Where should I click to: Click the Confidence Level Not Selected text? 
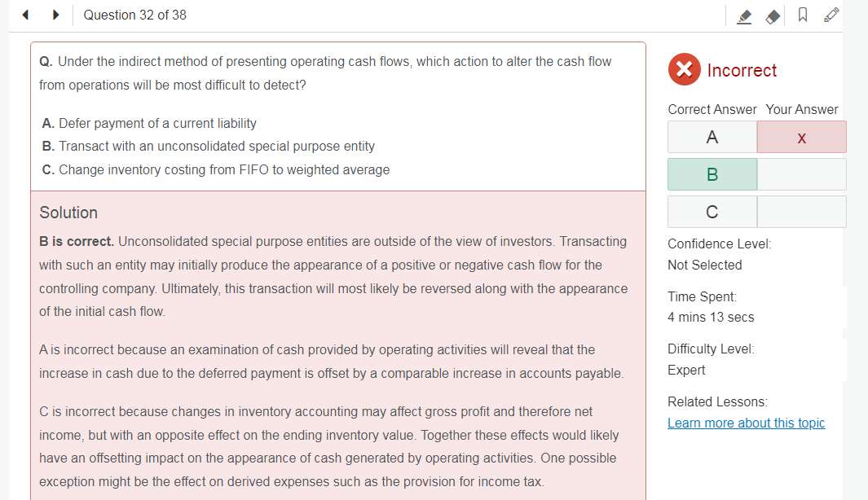[x=704, y=265]
